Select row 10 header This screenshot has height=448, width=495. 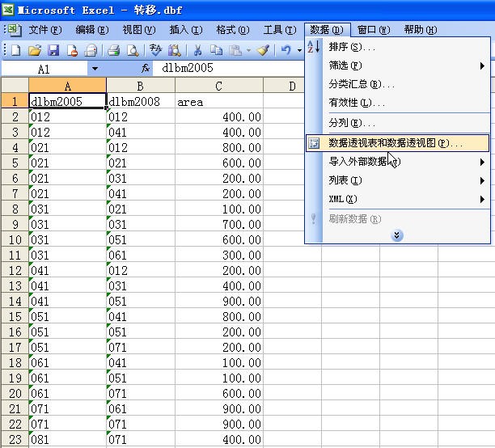click(14, 240)
